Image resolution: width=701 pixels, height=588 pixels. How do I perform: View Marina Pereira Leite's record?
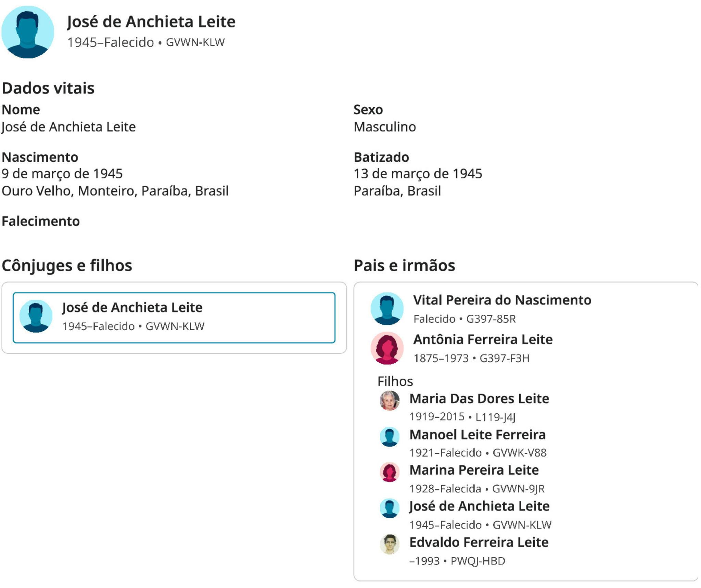pyautogui.click(x=474, y=470)
